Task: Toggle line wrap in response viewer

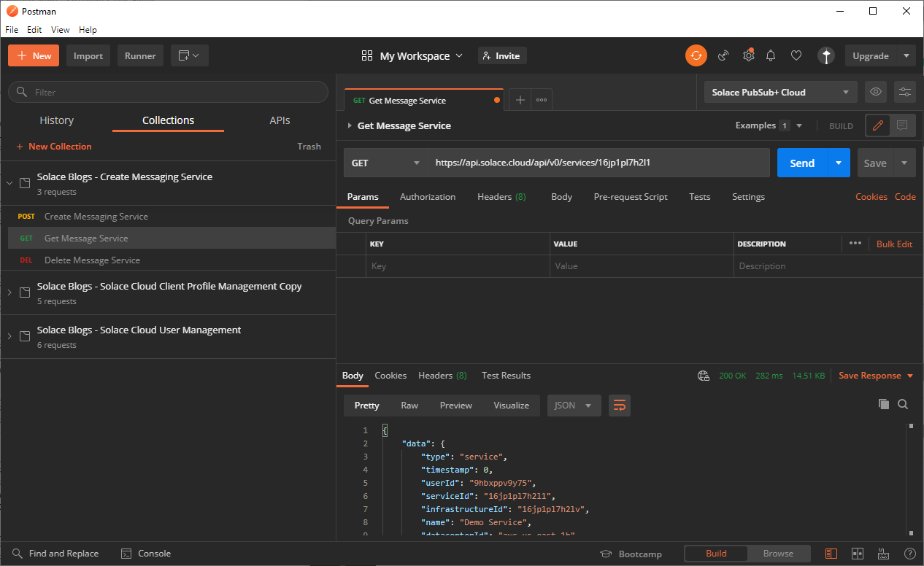Action: tap(619, 406)
